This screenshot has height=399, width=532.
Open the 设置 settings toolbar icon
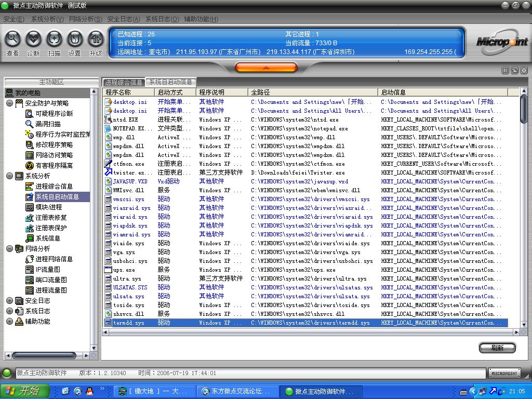[75, 39]
